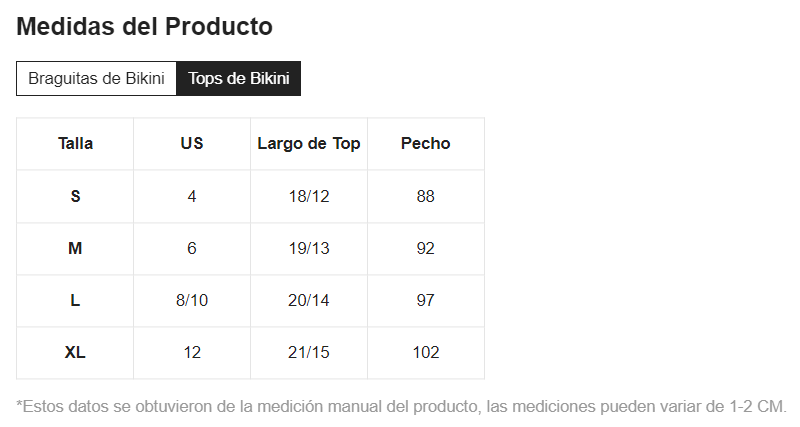Click the 18/12 top length cell
Screen dimensions: 800x427
point(309,196)
